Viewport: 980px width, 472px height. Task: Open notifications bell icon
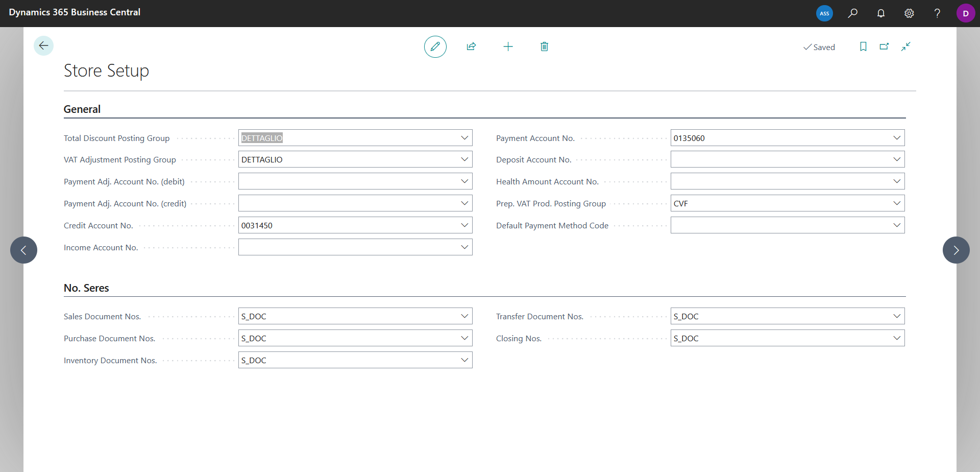coord(881,13)
